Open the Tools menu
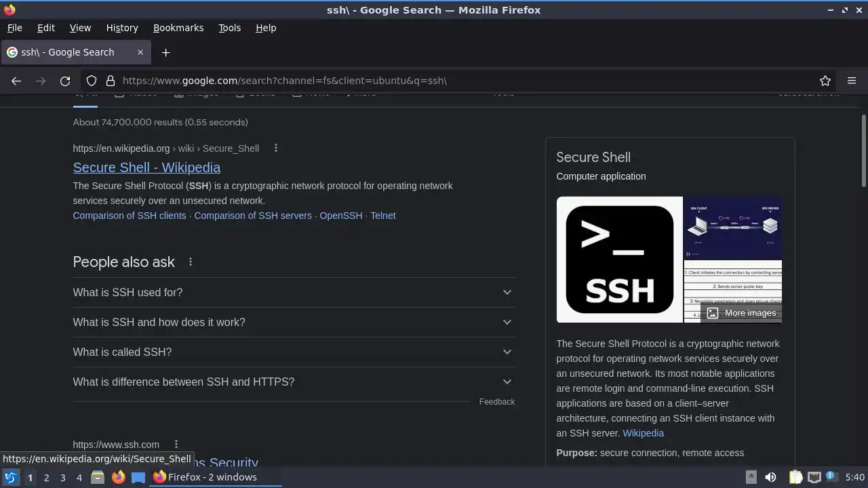The image size is (868, 488). click(230, 28)
